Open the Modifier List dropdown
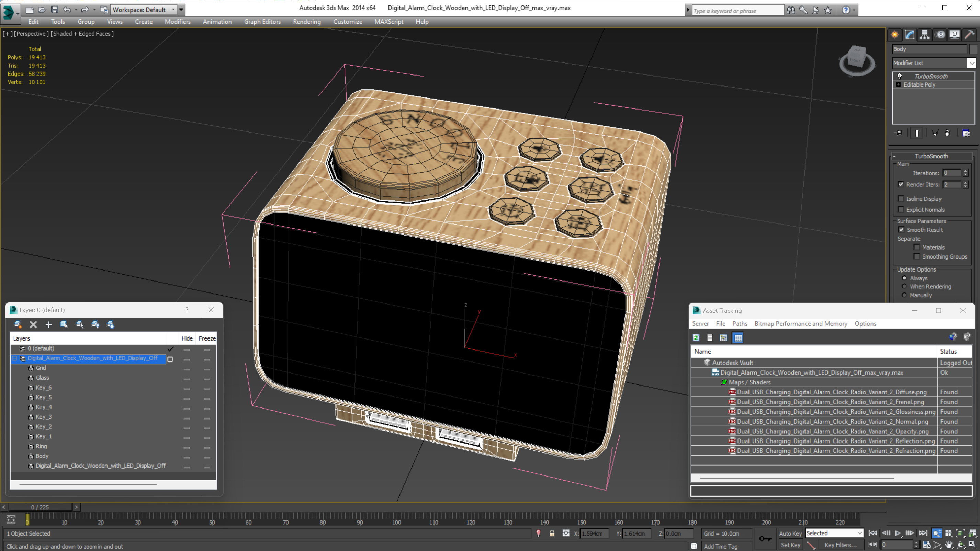Image resolution: width=980 pixels, height=551 pixels. click(972, 63)
